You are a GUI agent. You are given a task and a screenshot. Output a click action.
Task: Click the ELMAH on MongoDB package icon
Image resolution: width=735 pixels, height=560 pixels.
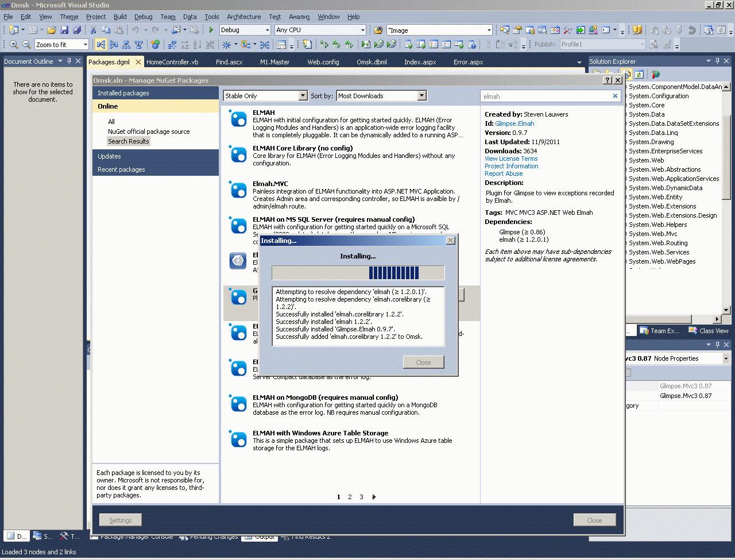[238, 403]
